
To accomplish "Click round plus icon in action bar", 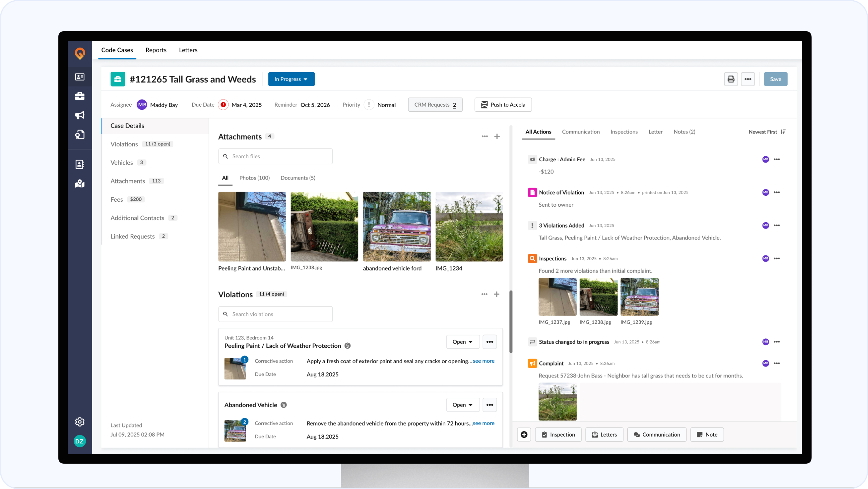I will (524, 434).
